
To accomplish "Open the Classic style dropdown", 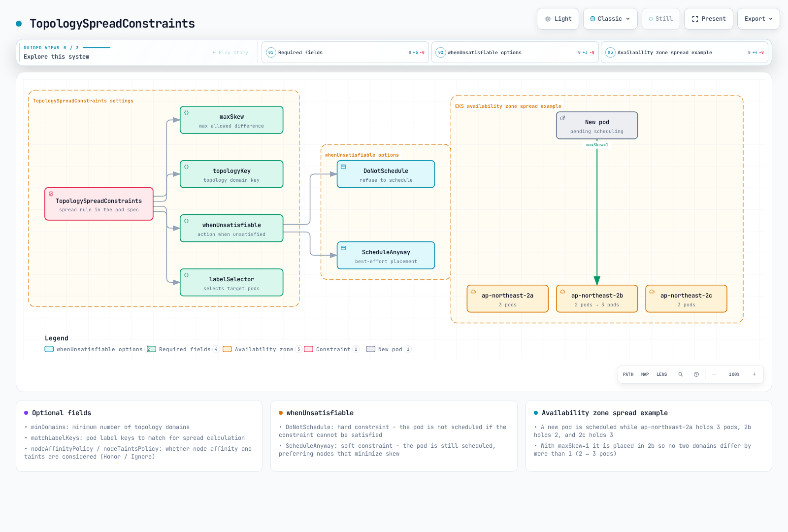I will pyautogui.click(x=610, y=19).
